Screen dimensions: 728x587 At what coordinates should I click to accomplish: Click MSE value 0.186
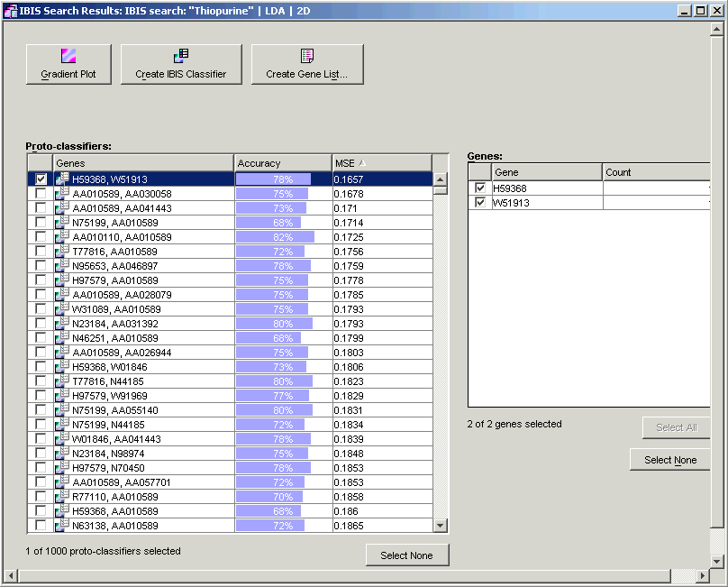346,511
